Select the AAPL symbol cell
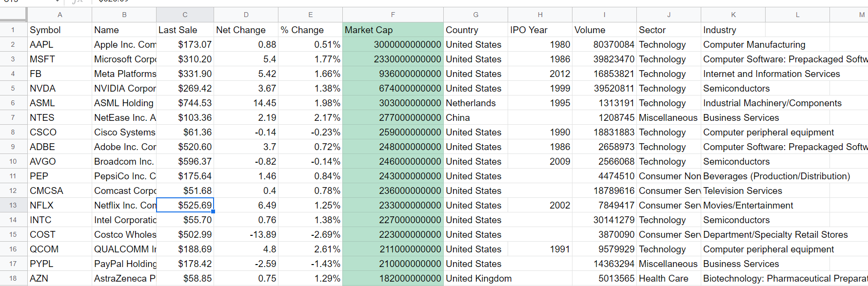This screenshot has height=286, width=868. click(60, 44)
